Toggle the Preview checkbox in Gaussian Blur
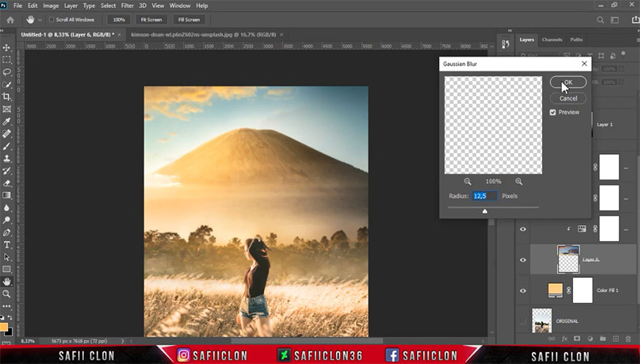 click(552, 113)
